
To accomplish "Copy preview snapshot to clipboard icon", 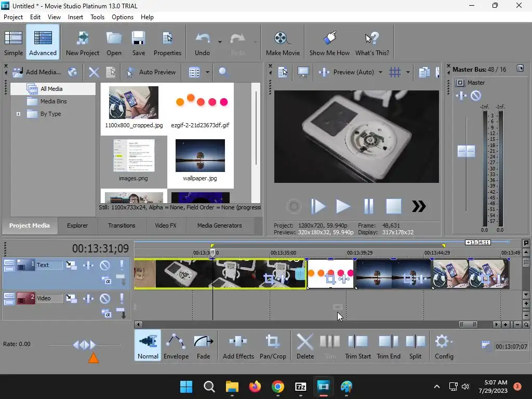I will click(x=424, y=72).
